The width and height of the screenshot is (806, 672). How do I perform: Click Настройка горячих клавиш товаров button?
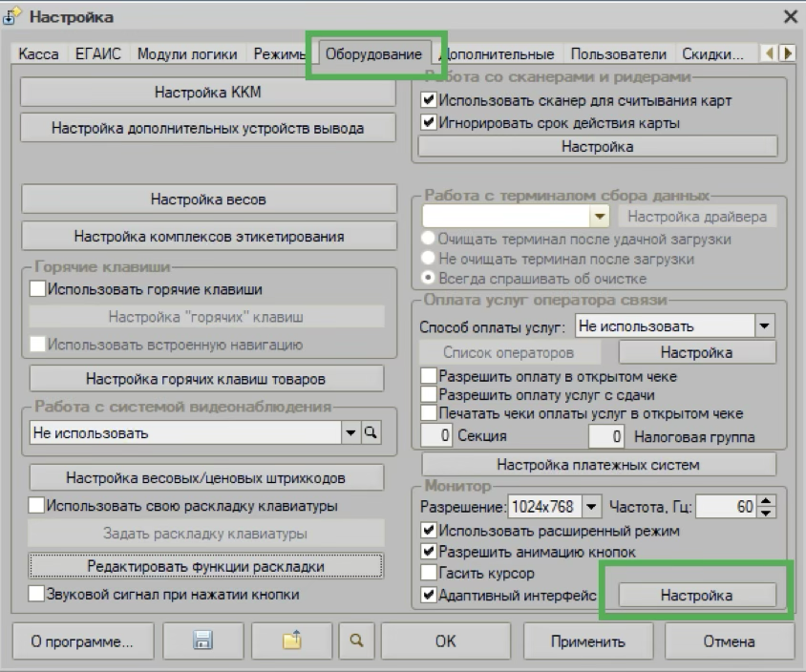click(x=206, y=379)
